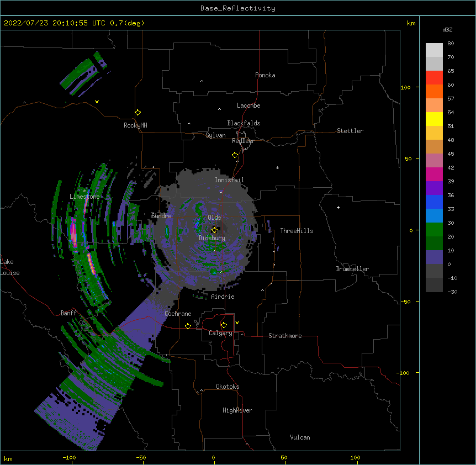The image size is (476, 465).
Task: Click the Banff label
Action: pyautogui.click(x=68, y=313)
